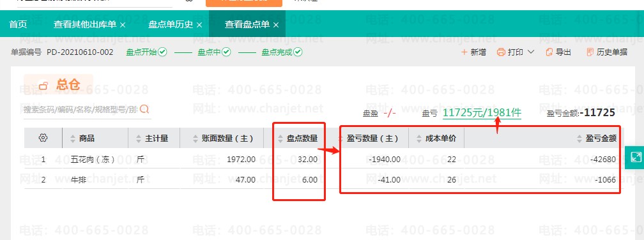
Task: Close the 盘点单历史 tab
Action: point(199,25)
